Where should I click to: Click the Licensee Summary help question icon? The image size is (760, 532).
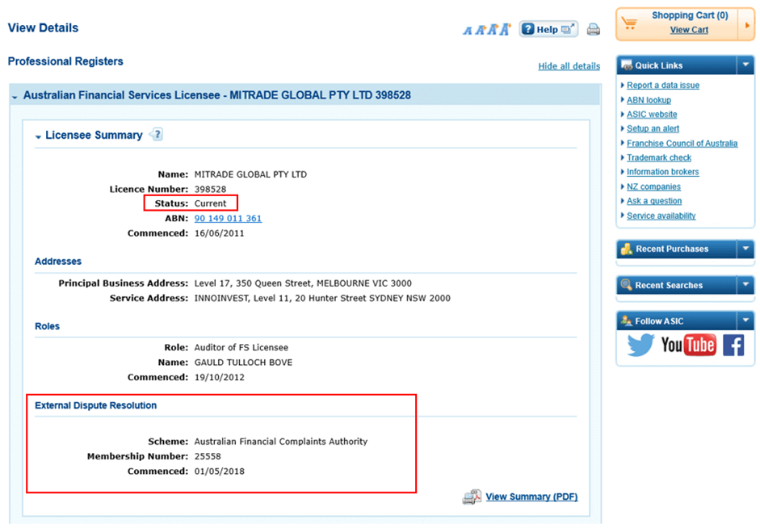[x=157, y=135]
